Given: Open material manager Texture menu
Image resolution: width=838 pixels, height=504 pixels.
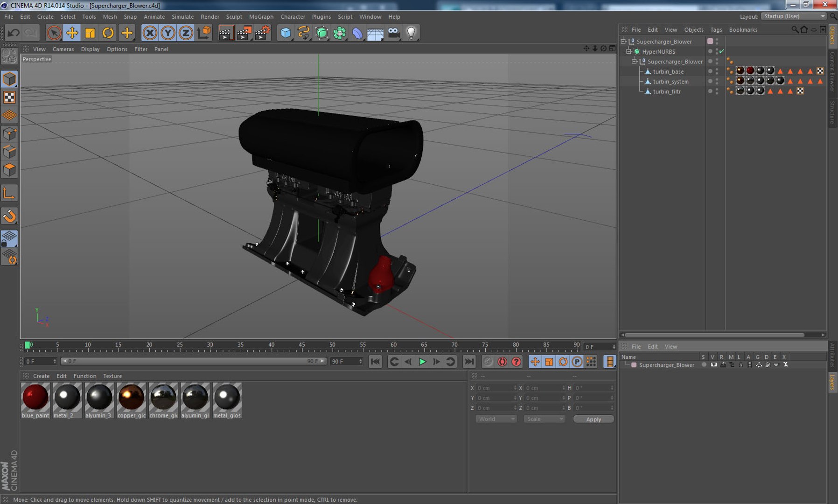Looking at the screenshot, I should tap(112, 376).
